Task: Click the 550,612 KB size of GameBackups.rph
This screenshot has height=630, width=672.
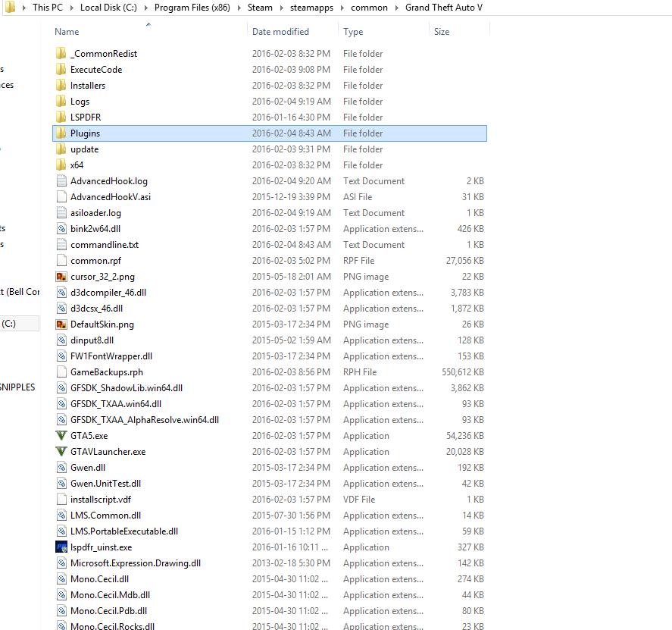Action: coord(463,371)
